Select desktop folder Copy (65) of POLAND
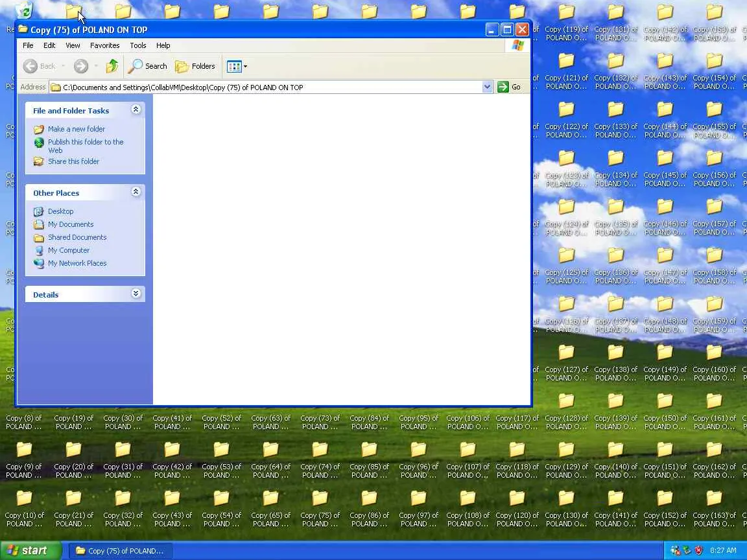This screenshot has width=747, height=560. pos(270,509)
